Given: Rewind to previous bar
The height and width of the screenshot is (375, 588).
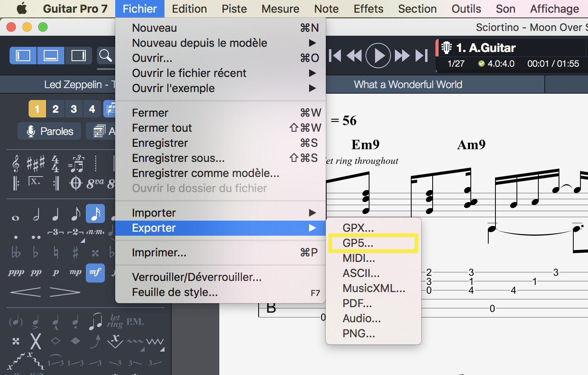Looking at the screenshot, I should [x=354, y=56].
